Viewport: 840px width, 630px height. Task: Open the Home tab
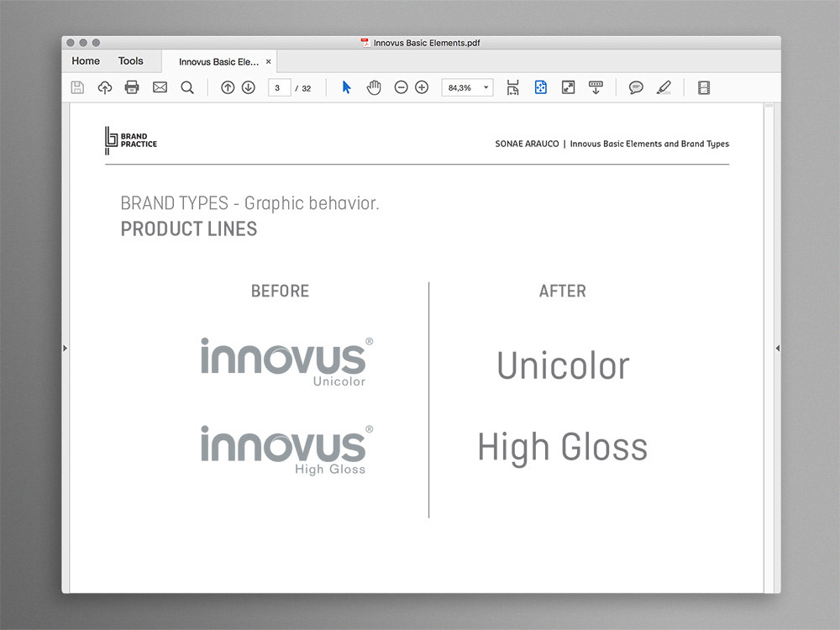coord(86,61)
